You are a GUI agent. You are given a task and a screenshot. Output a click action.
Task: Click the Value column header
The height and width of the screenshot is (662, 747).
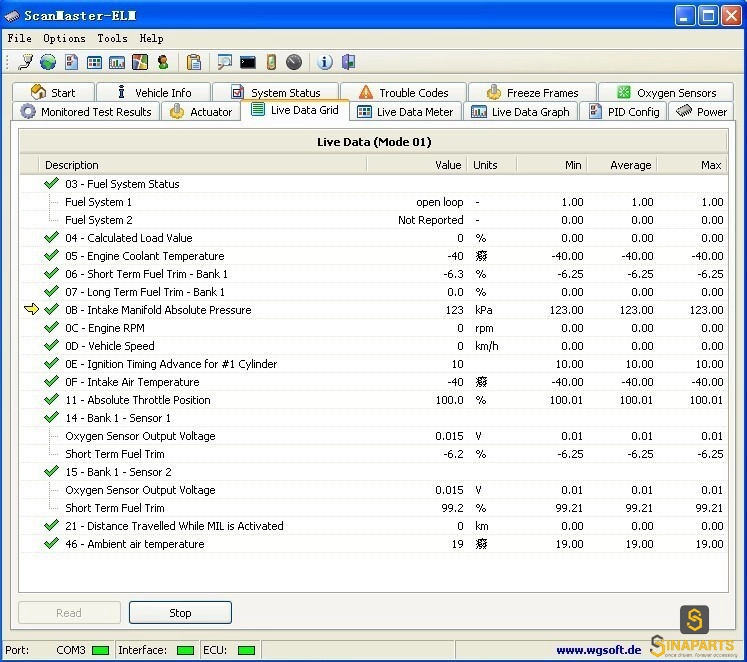point(417,165)
